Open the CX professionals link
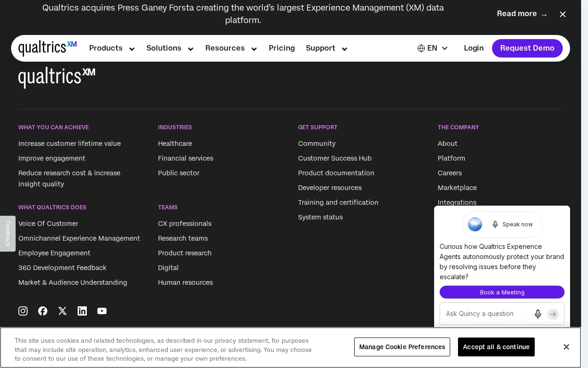 [185, 224]
